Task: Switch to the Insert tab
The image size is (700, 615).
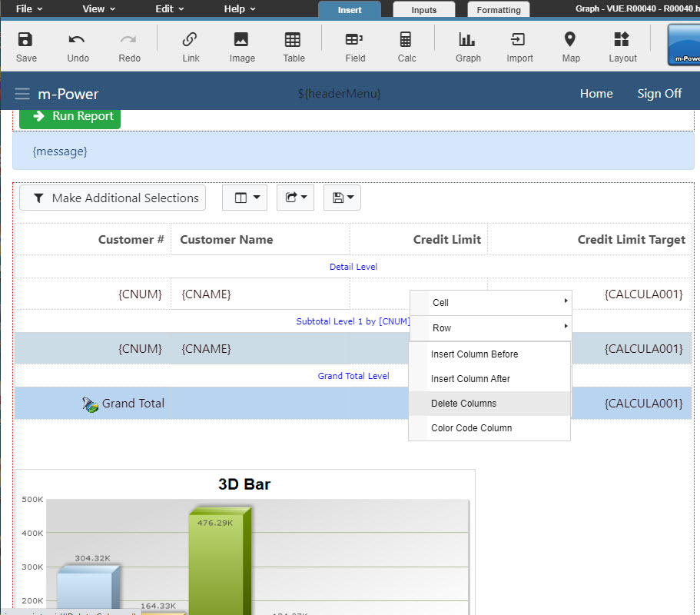Action: click(350, 10)
